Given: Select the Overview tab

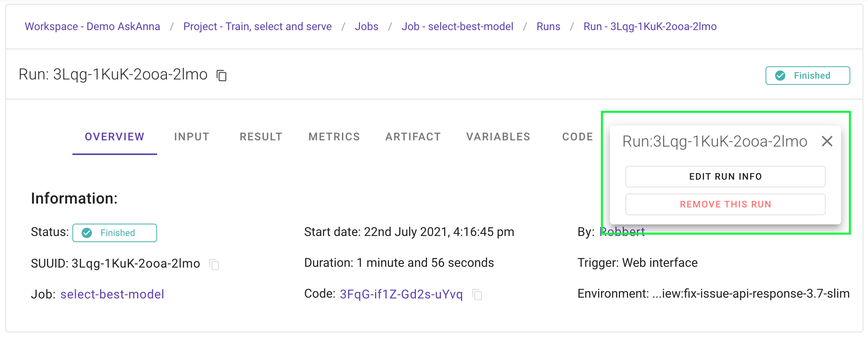Looking at the screenshot, I should [x=114, y=137].
